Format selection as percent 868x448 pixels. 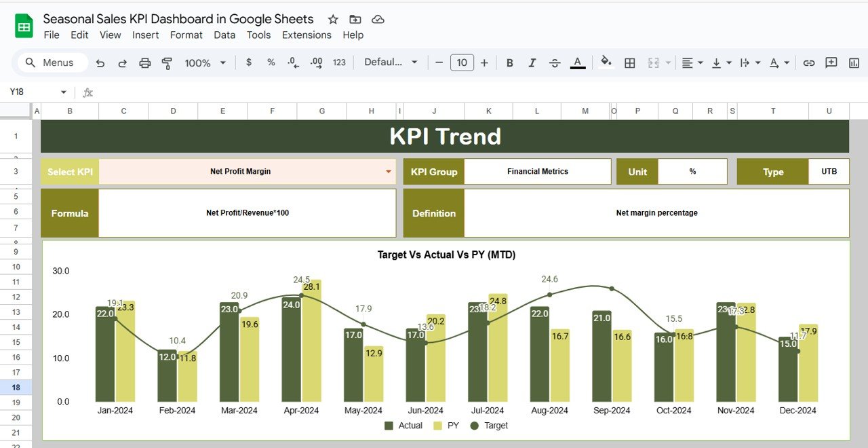[271, 62]
